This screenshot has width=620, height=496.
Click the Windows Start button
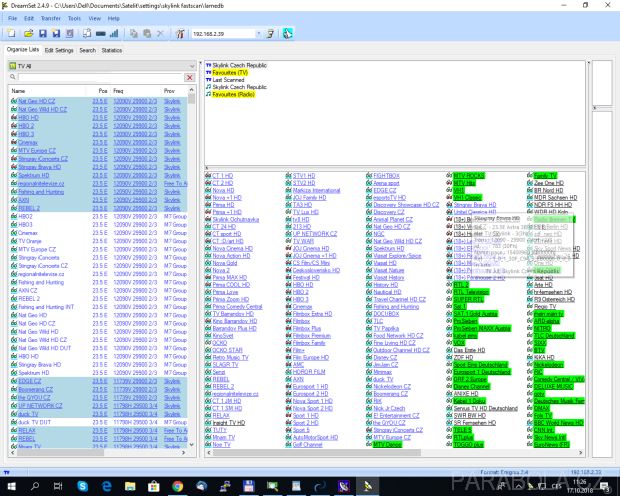(11, 486)
